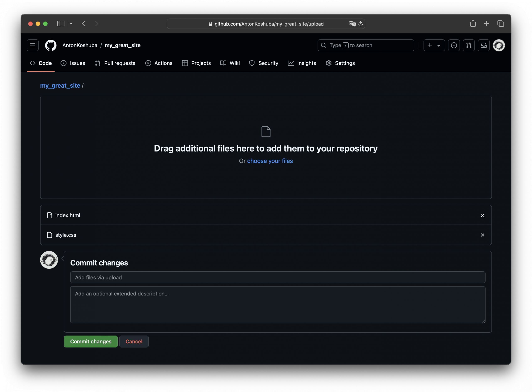Click the user avatar beside Commit changes
This screenshot has height=392, width=532.
pyautogui.click(x=49, y=260)
